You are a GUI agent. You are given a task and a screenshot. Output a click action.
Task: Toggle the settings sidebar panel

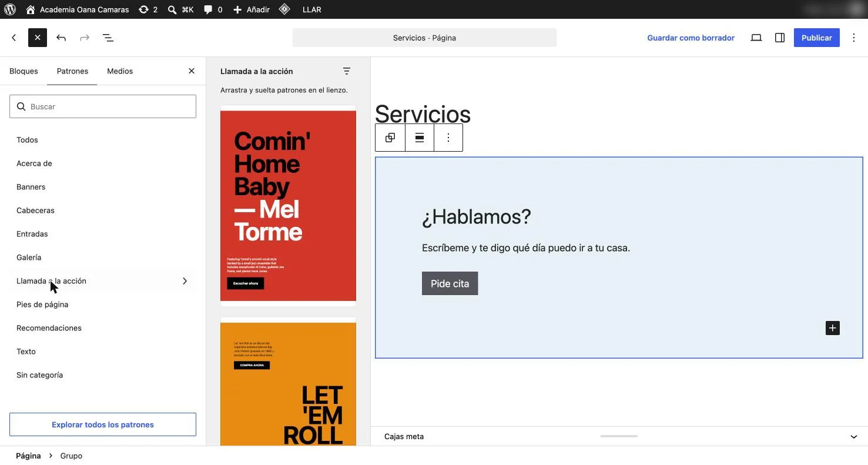click(x=780, y=38)
